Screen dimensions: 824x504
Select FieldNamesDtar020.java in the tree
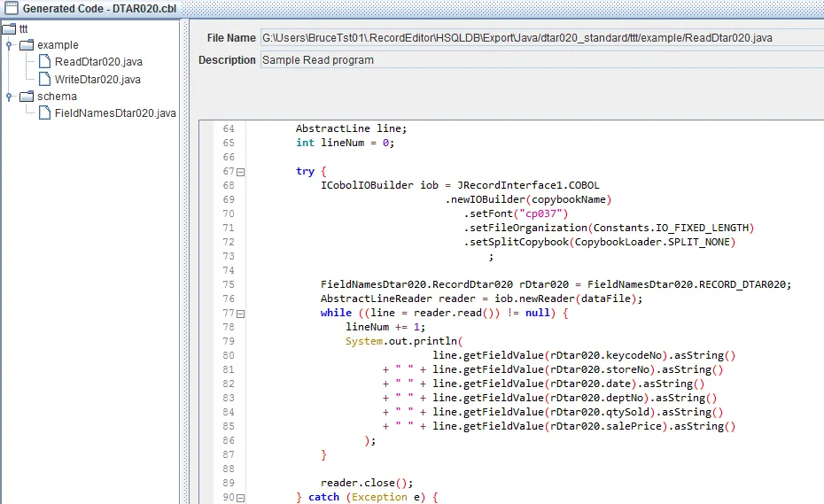coord(115,113)
